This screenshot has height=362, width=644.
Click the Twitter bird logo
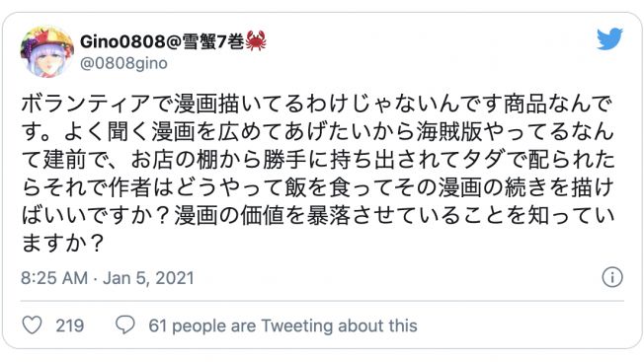coord(609,38)
